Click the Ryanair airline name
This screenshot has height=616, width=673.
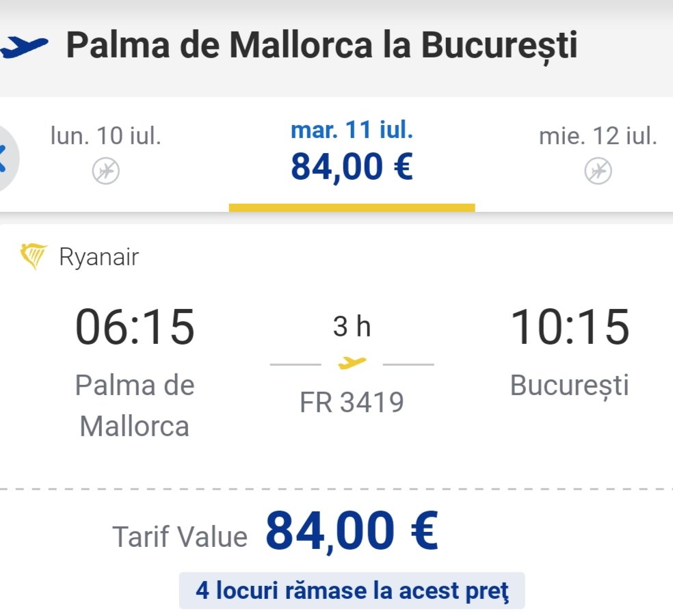coord(98,257)
